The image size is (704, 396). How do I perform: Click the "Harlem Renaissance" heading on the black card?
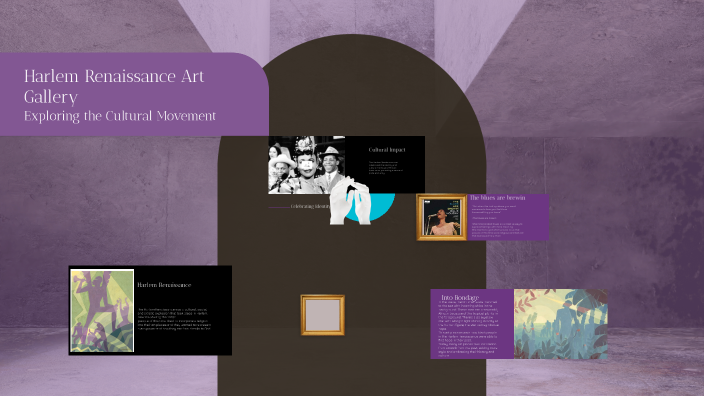point(164,285)
